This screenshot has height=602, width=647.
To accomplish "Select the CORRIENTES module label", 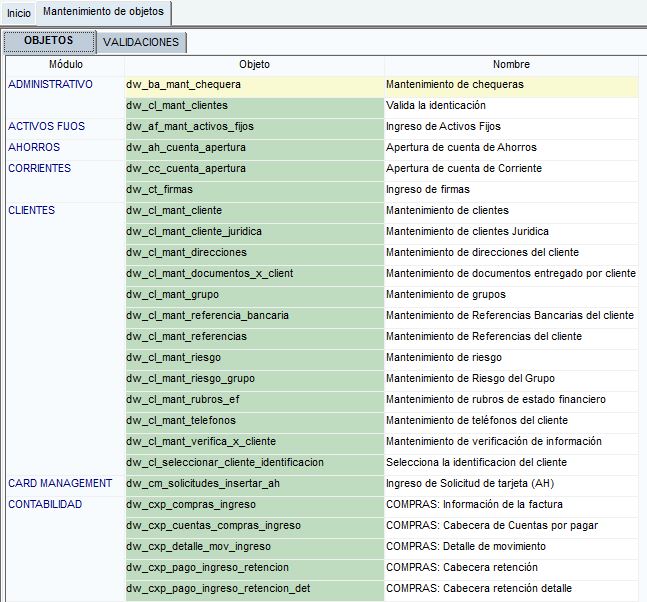I will [x=40, y=168].
